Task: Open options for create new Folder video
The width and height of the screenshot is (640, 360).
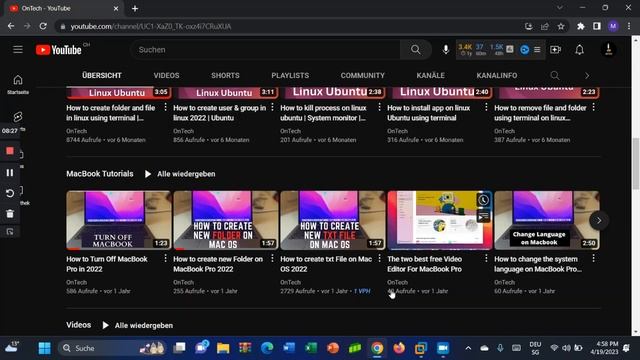Action: point(272,258)
